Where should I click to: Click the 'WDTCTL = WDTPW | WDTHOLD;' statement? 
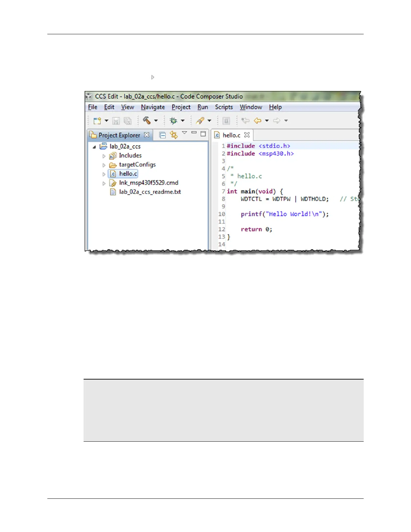pos(285,199)
